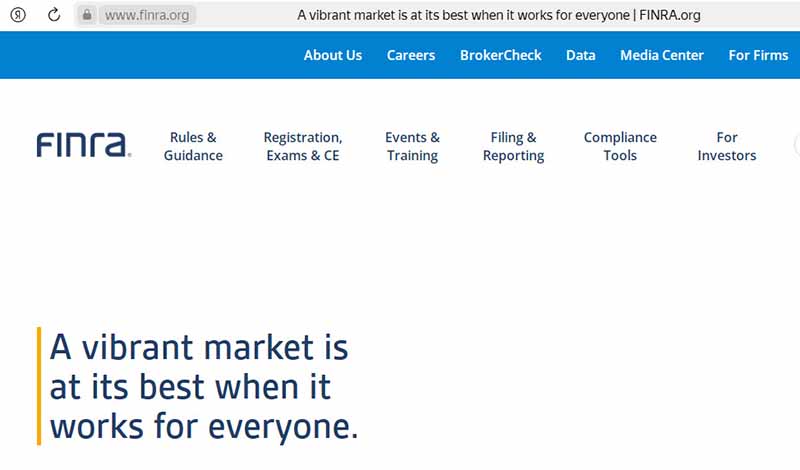Open the For Investors menu
Image resolution: width=800 pixels, height=470 pixels.
point(727,146)
